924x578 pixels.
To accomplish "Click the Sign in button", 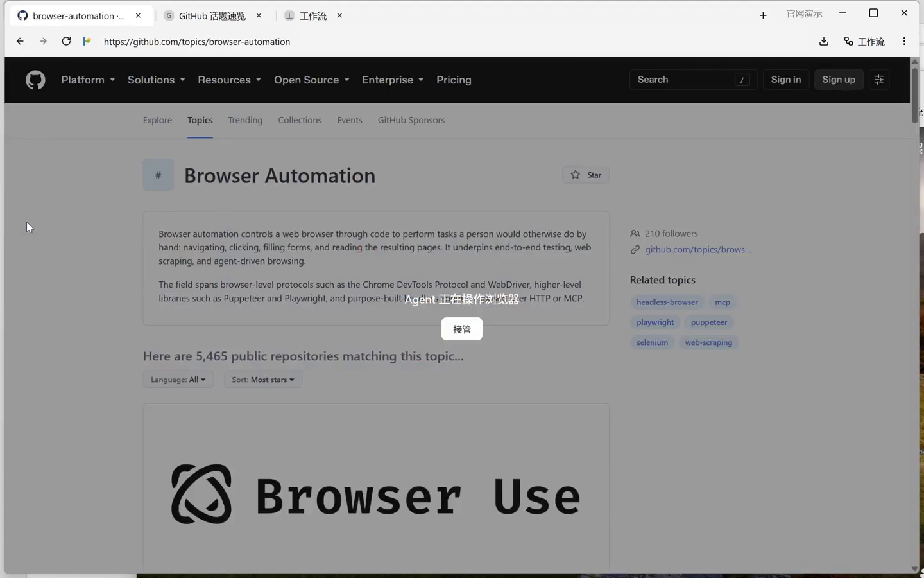I will tap(786, 80).
